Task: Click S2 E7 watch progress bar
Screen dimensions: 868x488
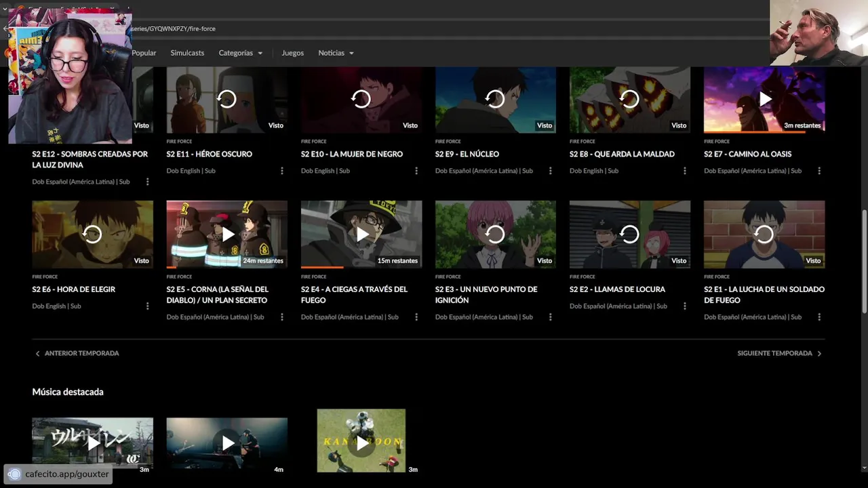Action: tap(764, 131)
